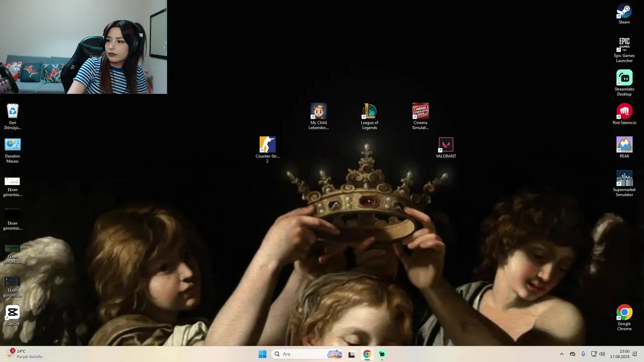644x362 pixels.
Task: Open the weather widget showing 24°C
Action: click(24, 354)
